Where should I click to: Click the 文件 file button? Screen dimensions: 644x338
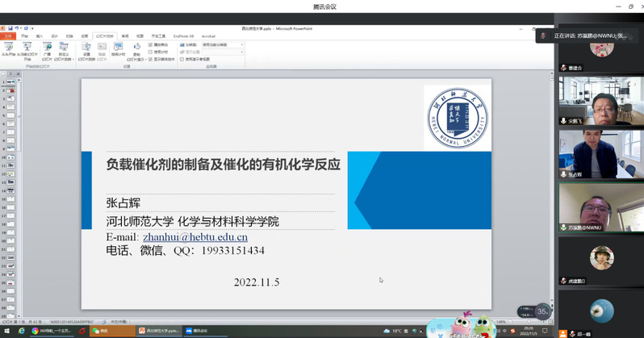click(x=9, y=36)
